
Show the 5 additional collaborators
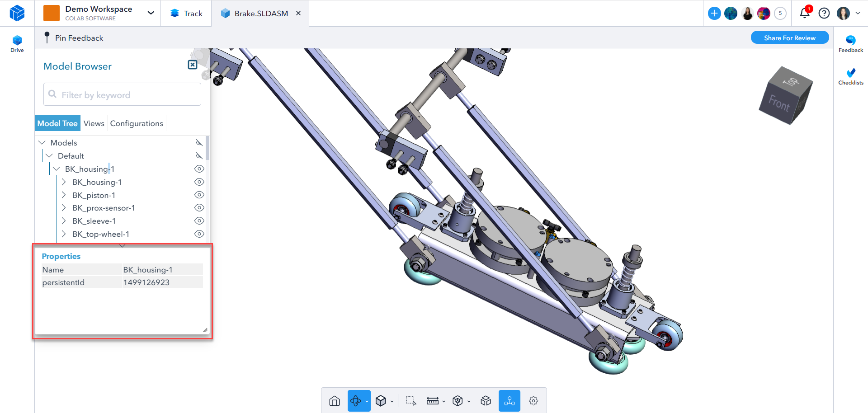click(780, 14)
